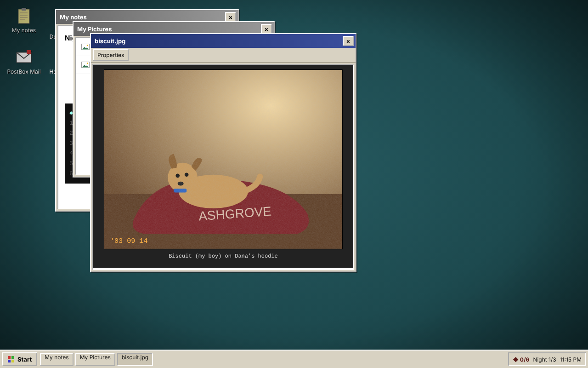Open the Start menu
Viewport: 588px width, 368px height.
[x=20, y=359]
